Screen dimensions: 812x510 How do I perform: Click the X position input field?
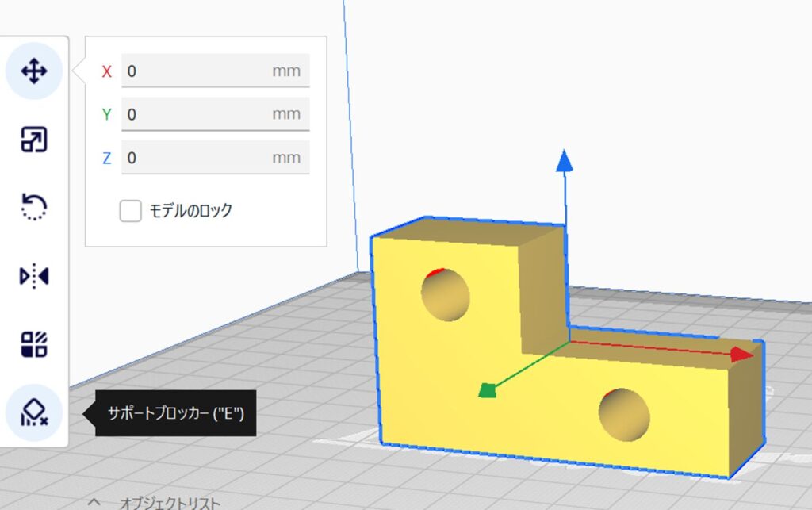click(216, 71)
